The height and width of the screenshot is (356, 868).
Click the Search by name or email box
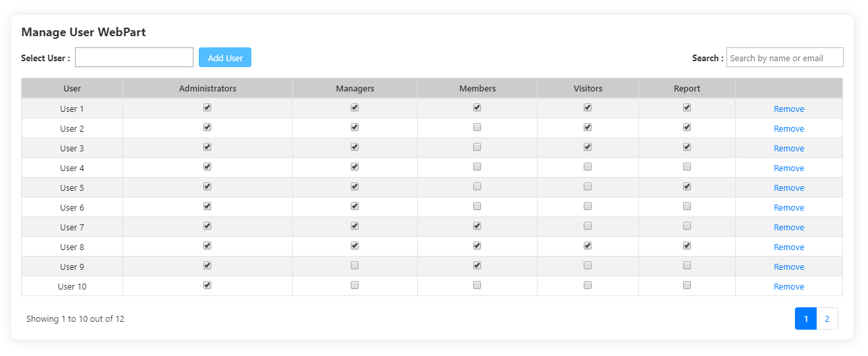(785, 57)
